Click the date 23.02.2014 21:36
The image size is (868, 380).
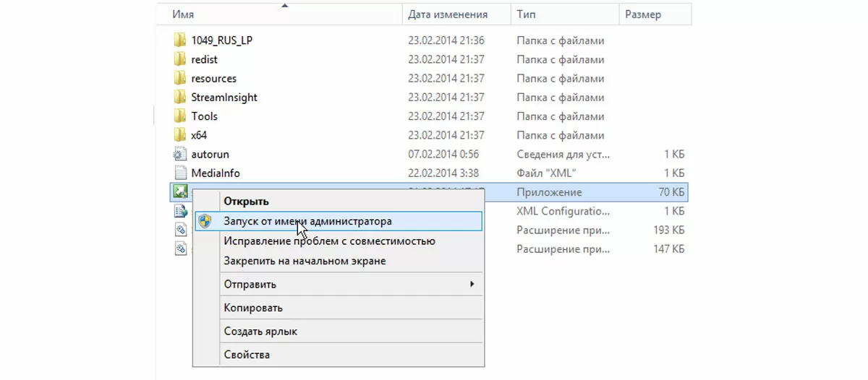446,40
